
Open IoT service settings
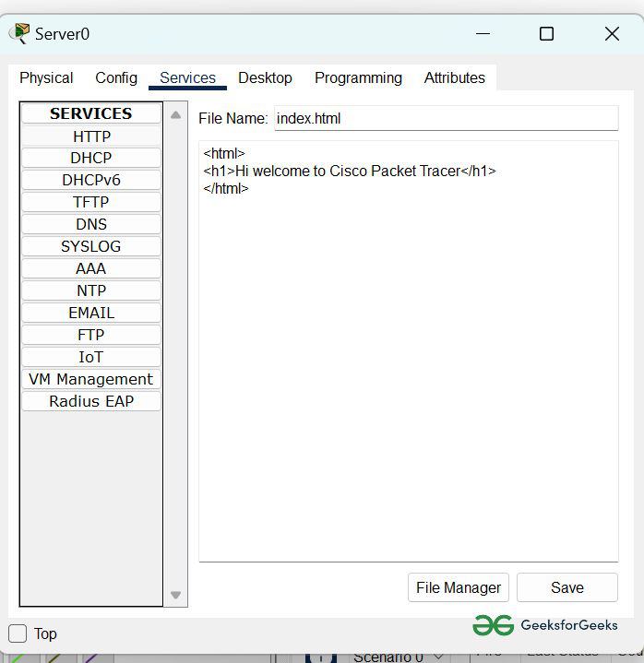91,357
